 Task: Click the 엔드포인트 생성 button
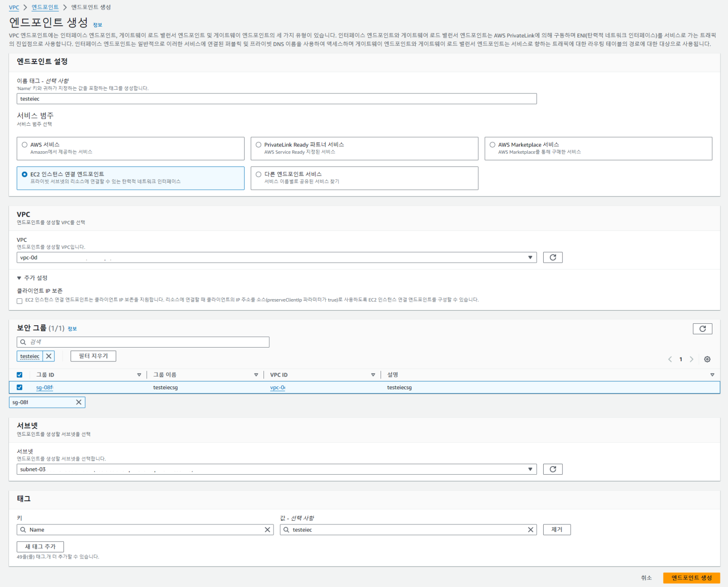pyautogui.click(x=691, y=578)
